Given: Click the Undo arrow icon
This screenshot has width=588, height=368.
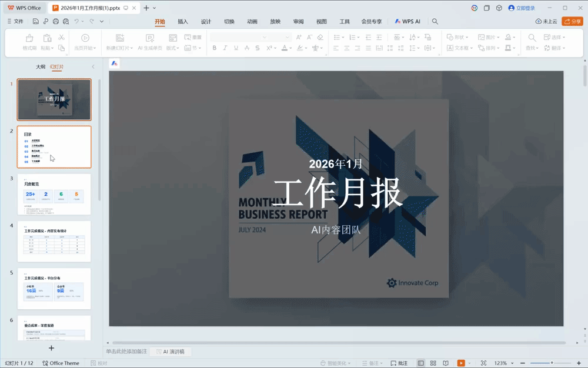Looking at the screenshot, I should (x=76, y=21).
